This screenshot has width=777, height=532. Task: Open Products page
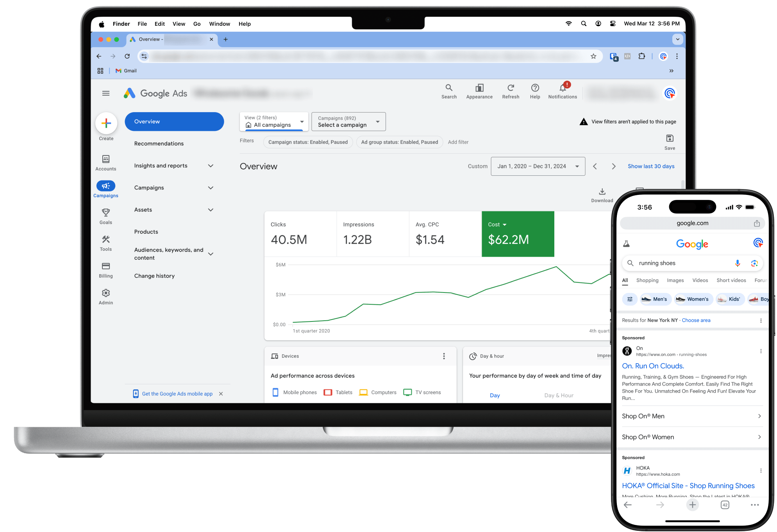coord(146,232)
